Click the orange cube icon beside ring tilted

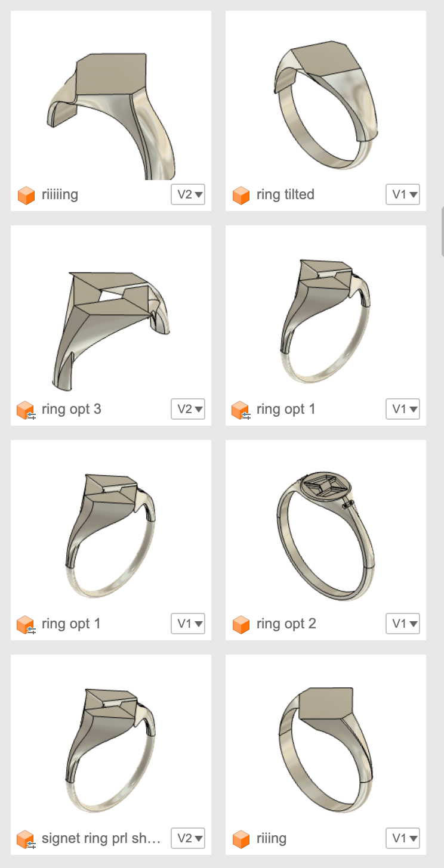tap(241, 195)
